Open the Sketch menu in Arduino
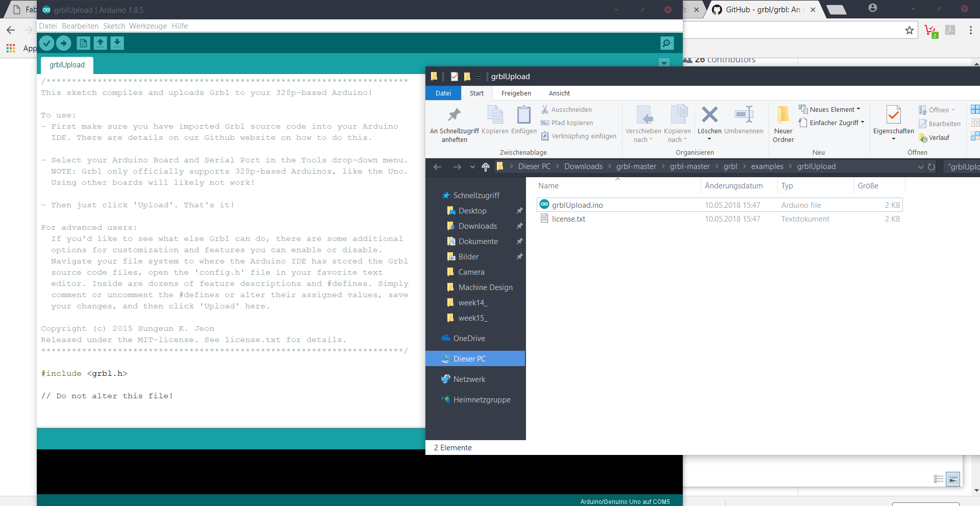This screenshot has height=506, width=980. tap(114, 26)
